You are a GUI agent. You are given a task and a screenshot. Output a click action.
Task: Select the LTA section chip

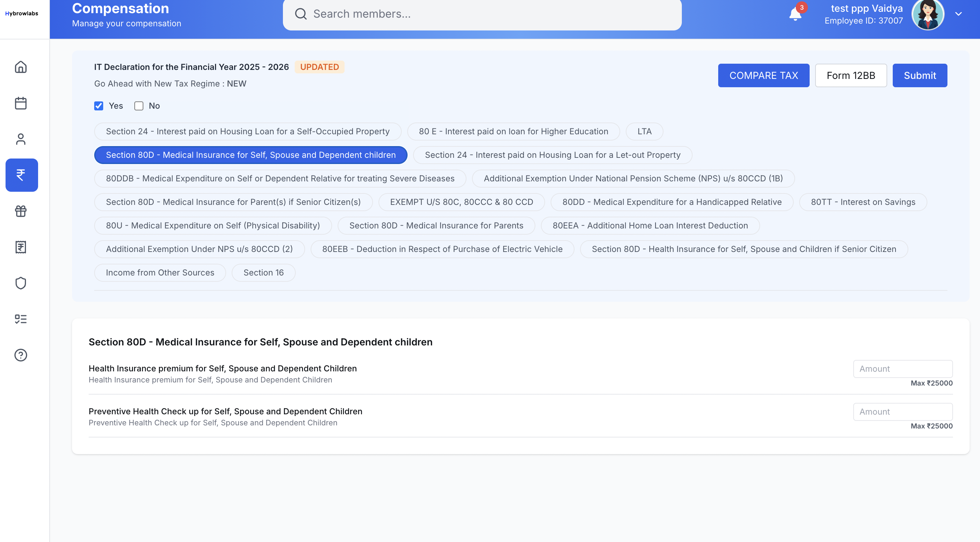pos(644,131)
